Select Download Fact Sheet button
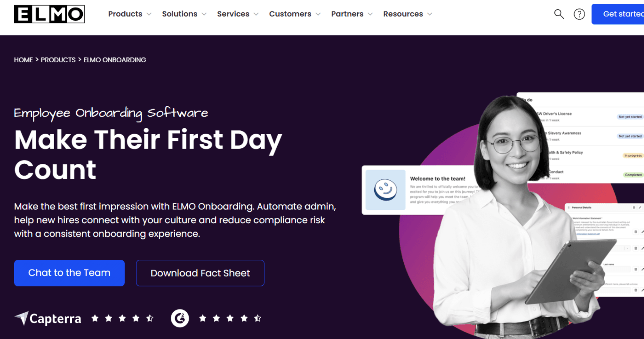 coord(200,273)
